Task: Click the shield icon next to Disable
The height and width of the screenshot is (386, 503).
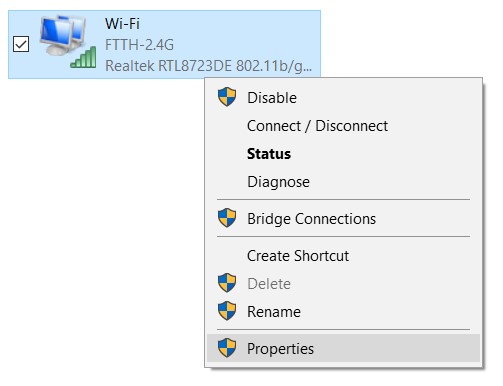Action: [227, 97]
